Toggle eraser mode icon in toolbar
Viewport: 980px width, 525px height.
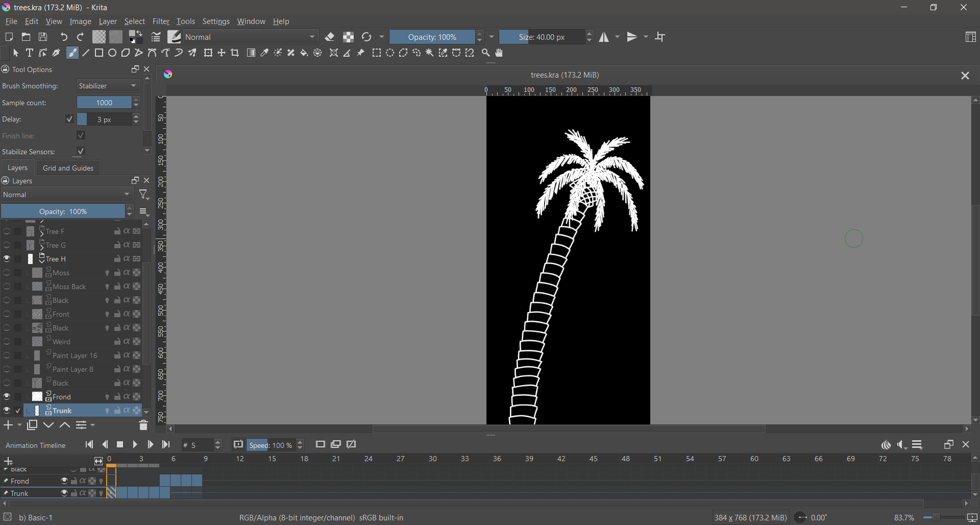pos(330,37)
